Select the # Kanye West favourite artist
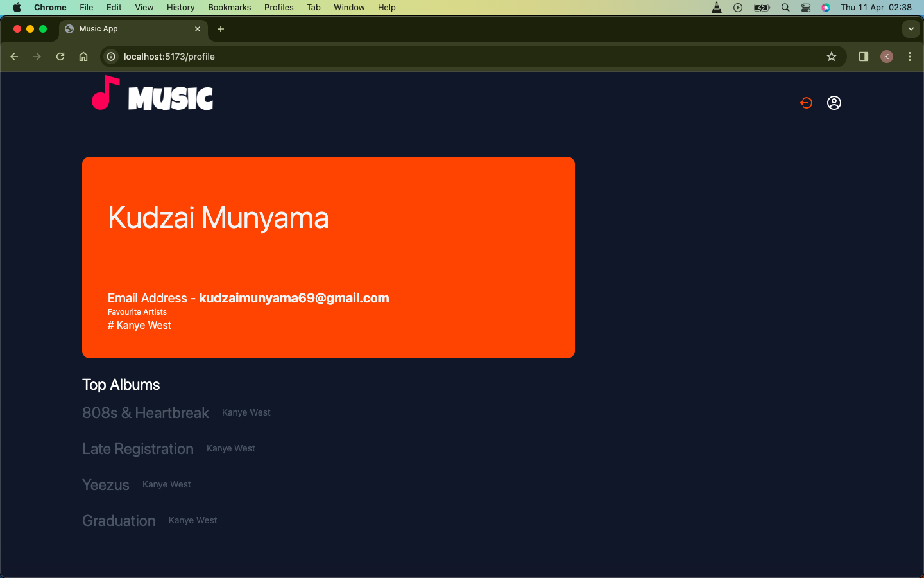This screenshot has width=924, height=578. pyautogui.click(x=139, y=325)
